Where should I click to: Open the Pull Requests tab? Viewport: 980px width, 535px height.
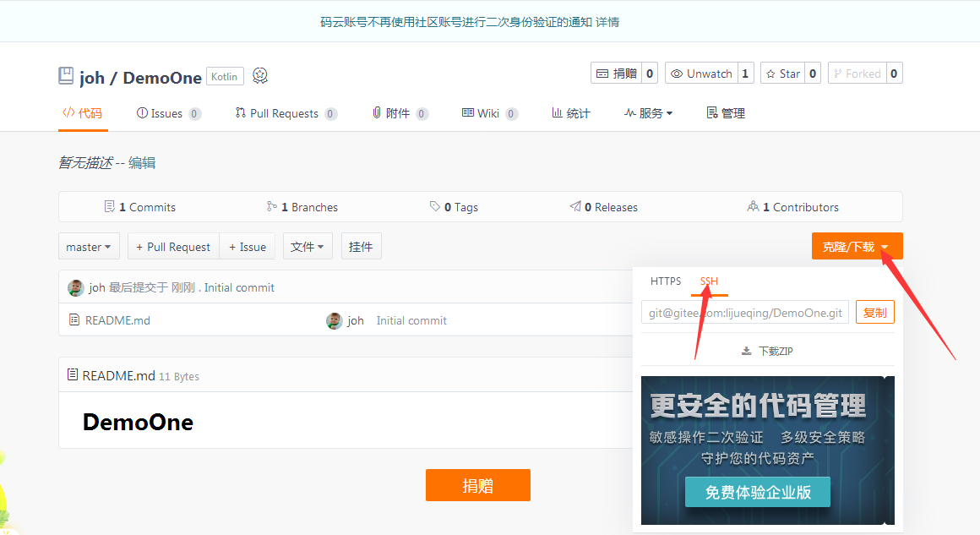[286, 113]
